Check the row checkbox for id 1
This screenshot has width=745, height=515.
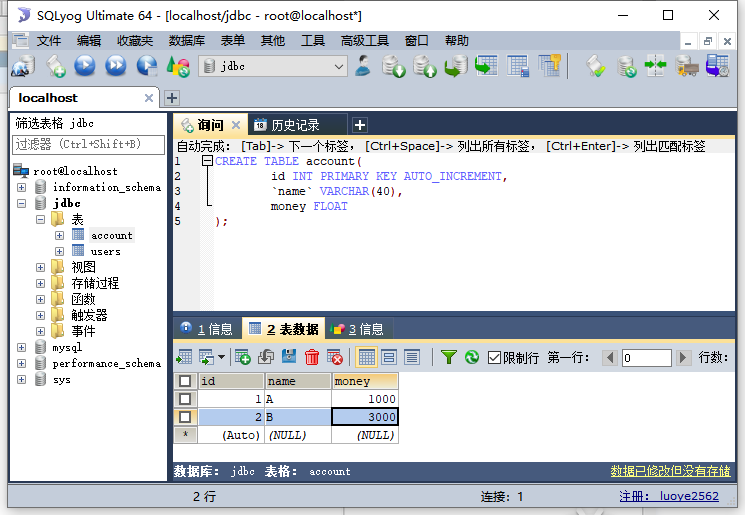click(x=185, y=399)
